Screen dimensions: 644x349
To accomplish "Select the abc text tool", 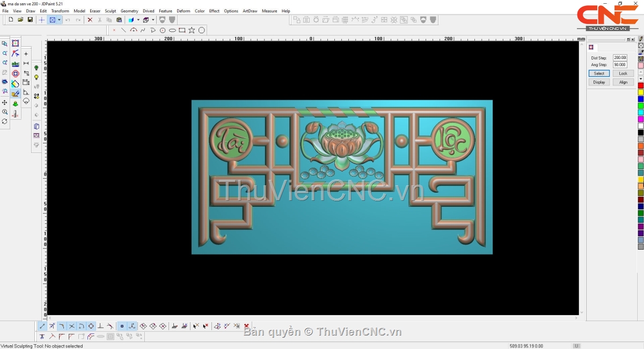I will click(16, 63).
